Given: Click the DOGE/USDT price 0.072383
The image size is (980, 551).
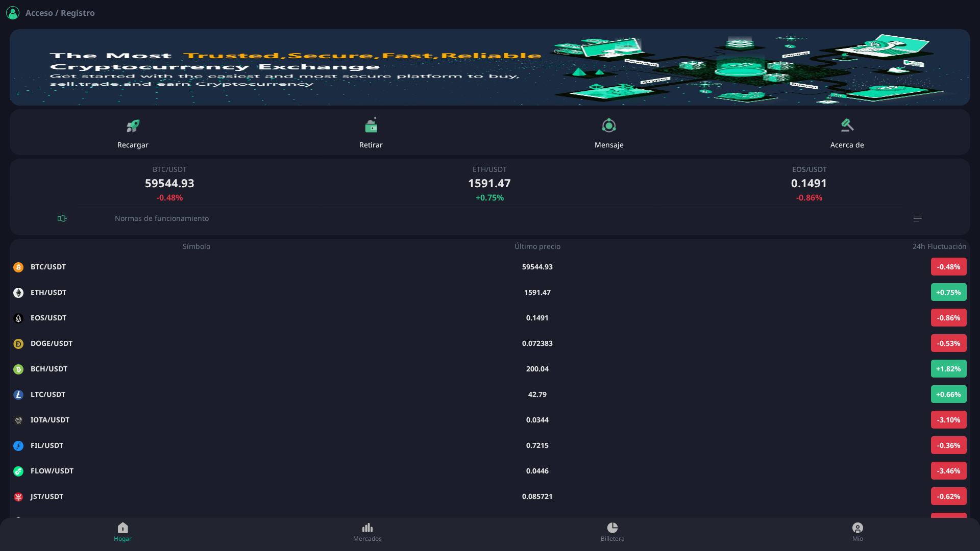Looking at the screenshot, I should coord(537,343).
